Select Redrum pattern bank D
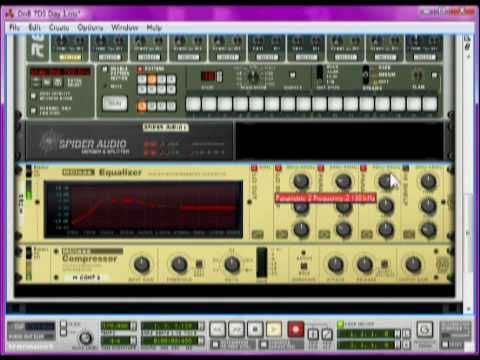The image size is (480, 360). click(x=171, y=106)
